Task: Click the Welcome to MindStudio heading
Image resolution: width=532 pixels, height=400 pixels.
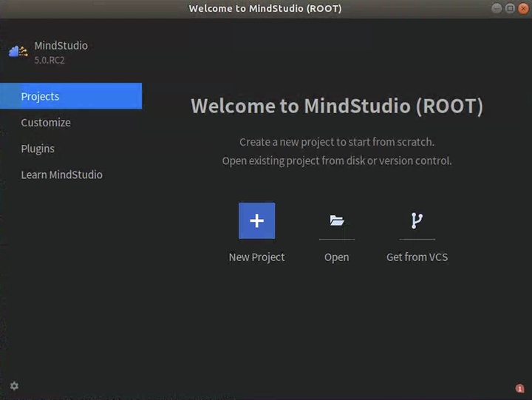Action: [x=337, y=106]
